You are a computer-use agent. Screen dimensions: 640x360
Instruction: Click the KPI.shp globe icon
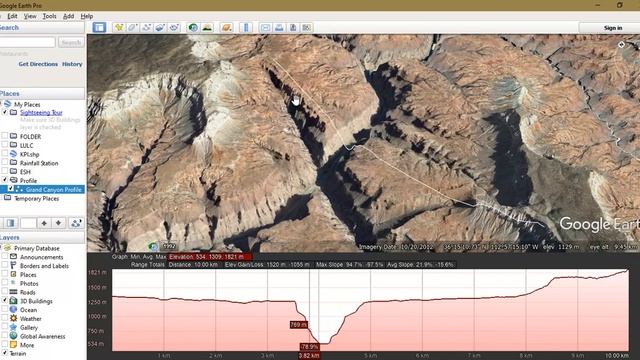coord(13,154)
